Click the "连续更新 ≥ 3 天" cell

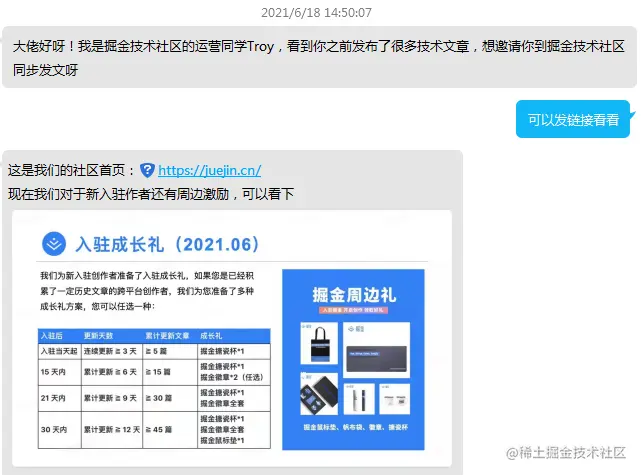click(112, 351)
